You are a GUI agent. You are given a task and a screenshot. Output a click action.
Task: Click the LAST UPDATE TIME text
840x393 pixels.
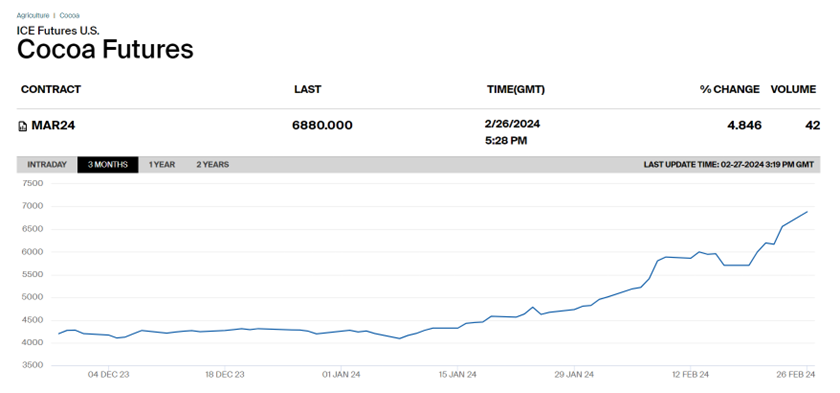click(x=729, y=164)
